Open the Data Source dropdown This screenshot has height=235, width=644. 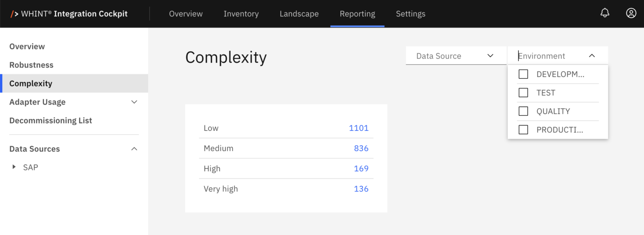(455, 56)
